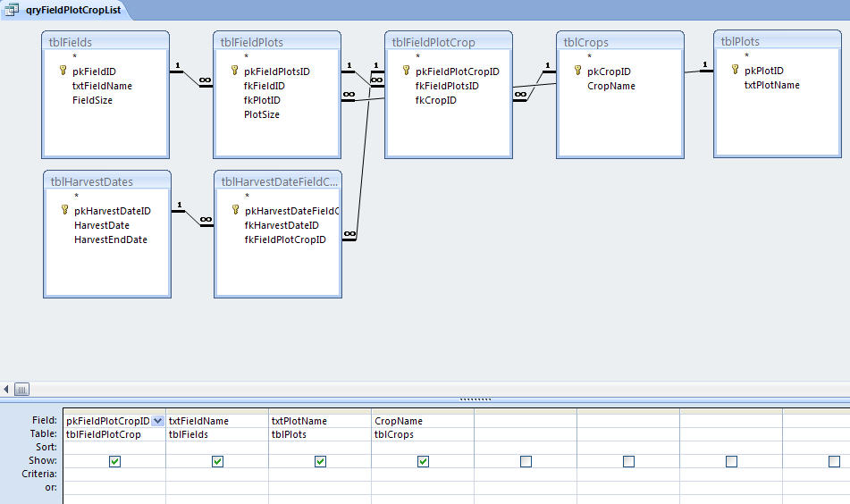Select fkFieldPlotCropID in tblHarvestDateFieldC table

[285, 239]
